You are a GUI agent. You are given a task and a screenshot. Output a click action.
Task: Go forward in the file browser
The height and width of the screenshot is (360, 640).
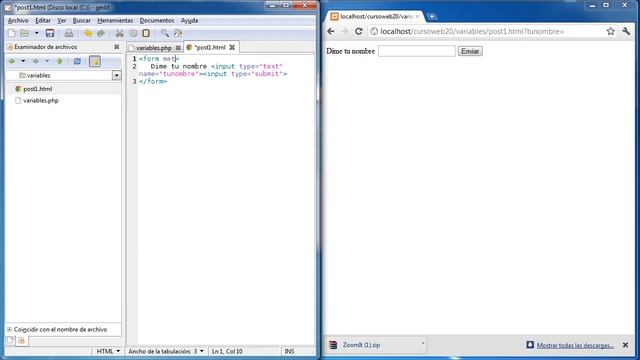[x=36, y=61]
